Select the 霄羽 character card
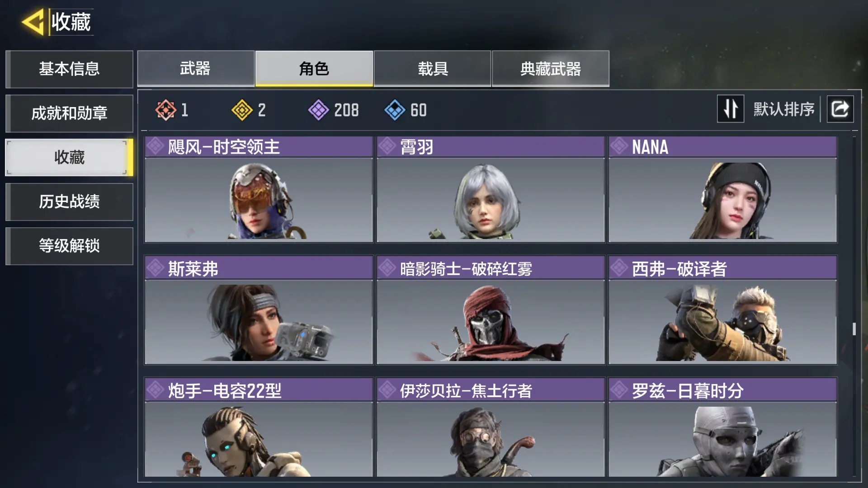 pyautogui.click(x=491, y=189)
